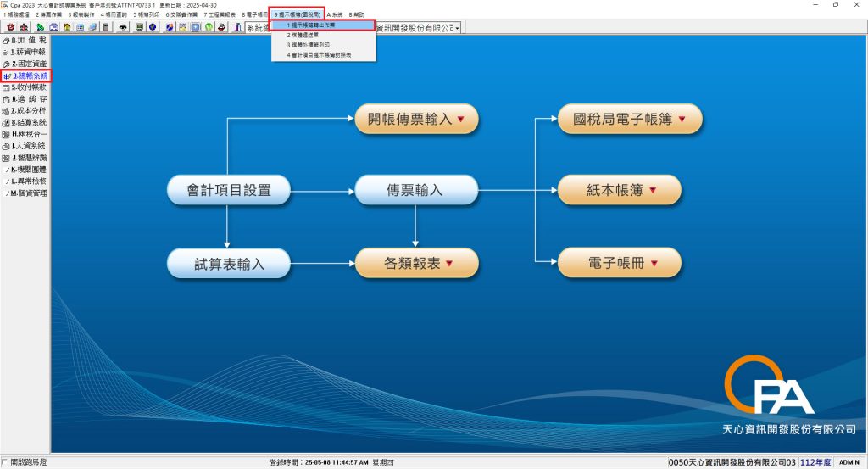868x469 pixels.
Task: Click the dark blue globe toolbar icon
Action: 153,27
